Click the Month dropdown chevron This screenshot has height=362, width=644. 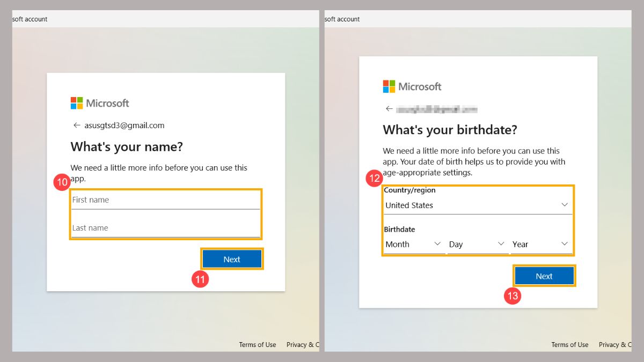pyautogui.click(x=437, y=244)
